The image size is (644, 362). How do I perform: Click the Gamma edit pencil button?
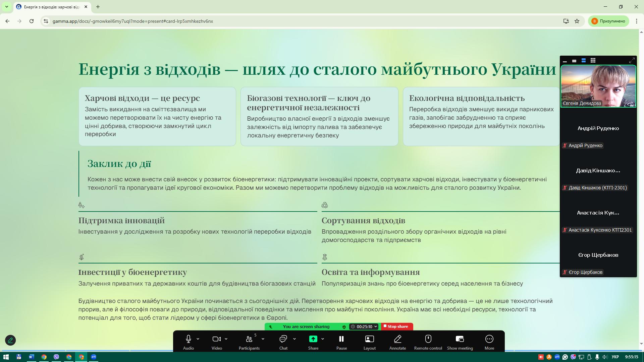pyautogui.click(x=10, y=340)
